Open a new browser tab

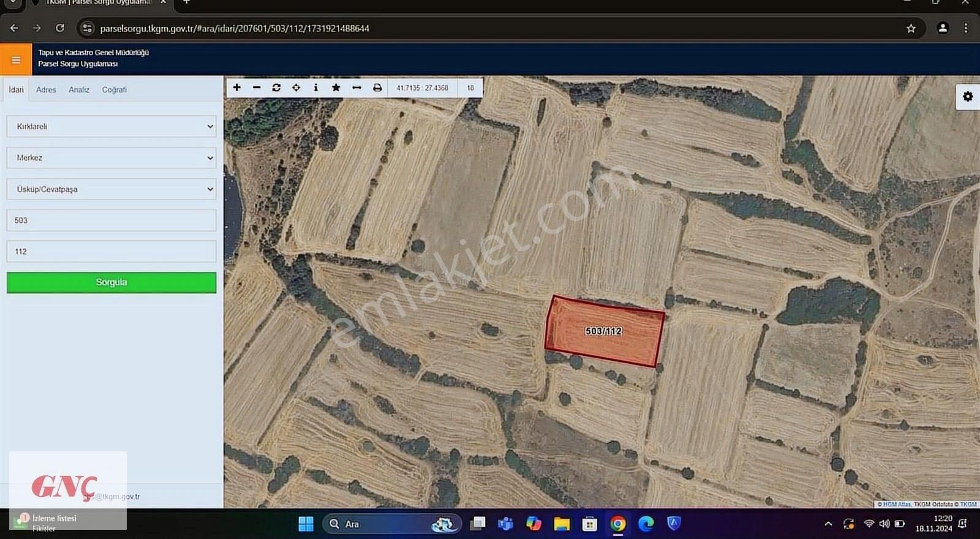(x=186, y=2)
